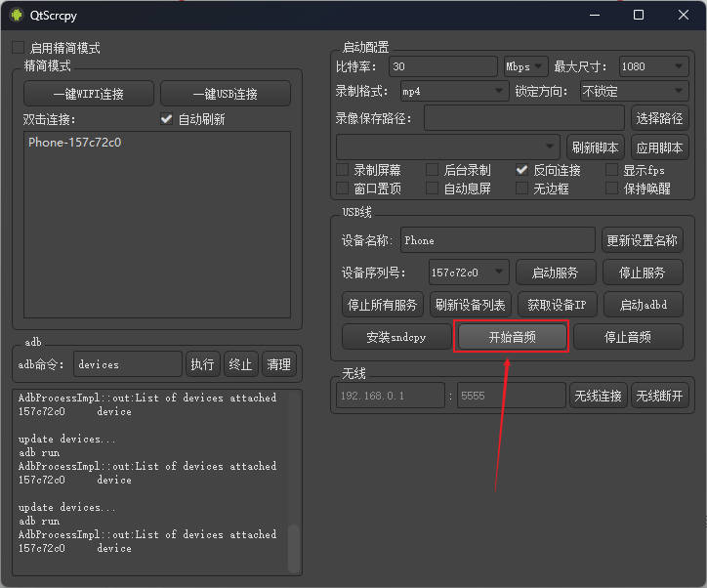Click the QtScrcpy Android app icon
Viewport: 707px width, 588px height.
[x=16, y=16]
